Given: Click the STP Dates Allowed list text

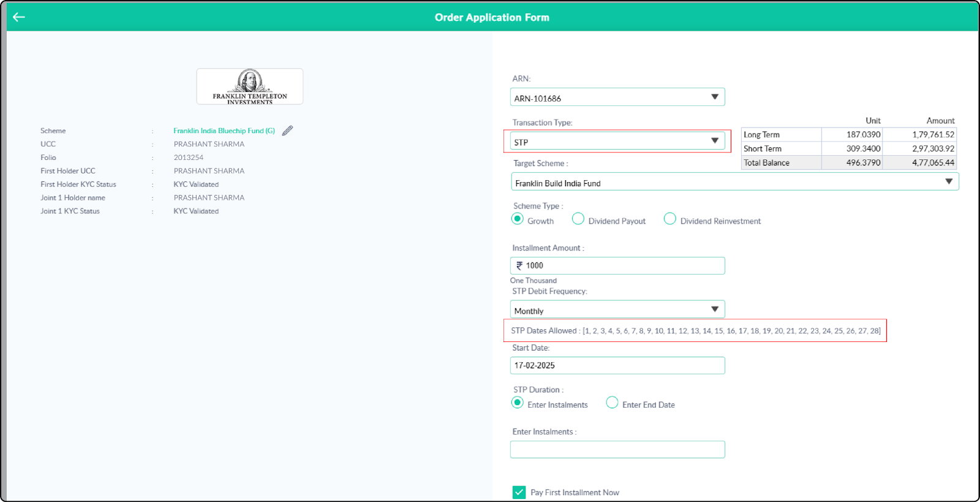Looking at the screenshot, I should (x=696, y=330).
